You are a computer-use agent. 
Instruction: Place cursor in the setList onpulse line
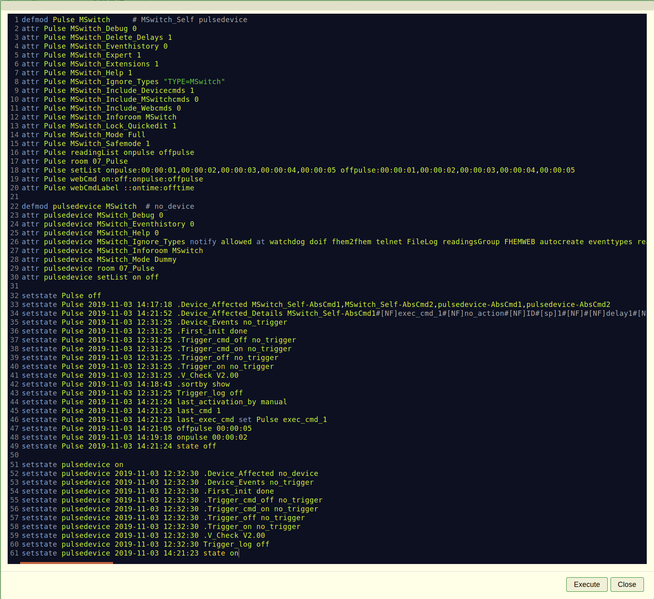[298, 170]
